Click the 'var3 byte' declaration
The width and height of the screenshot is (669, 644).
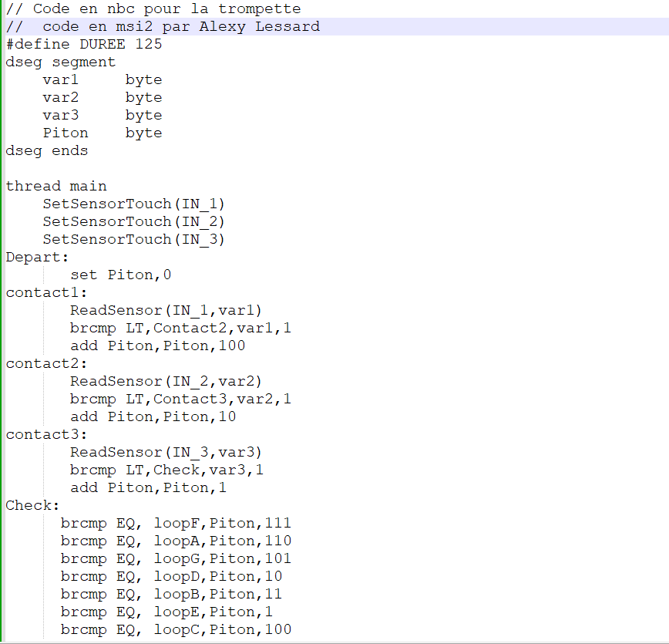tap(103, 116)
